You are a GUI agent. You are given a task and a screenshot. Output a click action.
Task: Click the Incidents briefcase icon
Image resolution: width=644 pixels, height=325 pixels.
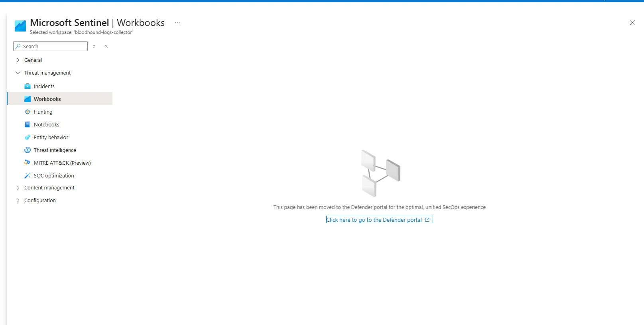click(x=28, y=86)
